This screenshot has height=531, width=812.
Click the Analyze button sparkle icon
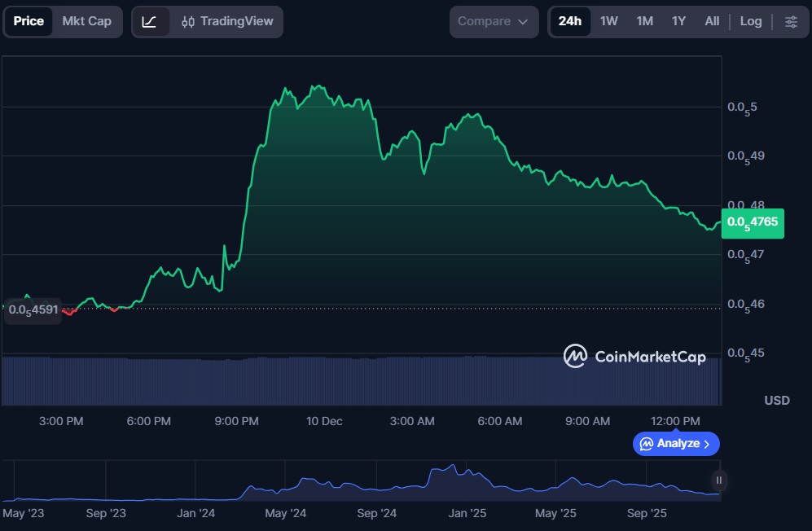pyautogui.click(x=647, y=444)
